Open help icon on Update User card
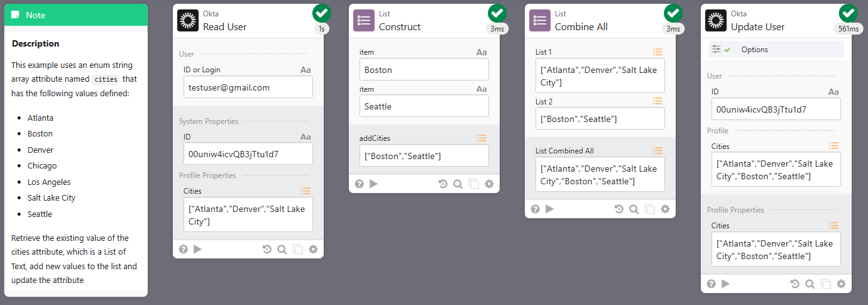868x305 pixels. click(711, 284)
